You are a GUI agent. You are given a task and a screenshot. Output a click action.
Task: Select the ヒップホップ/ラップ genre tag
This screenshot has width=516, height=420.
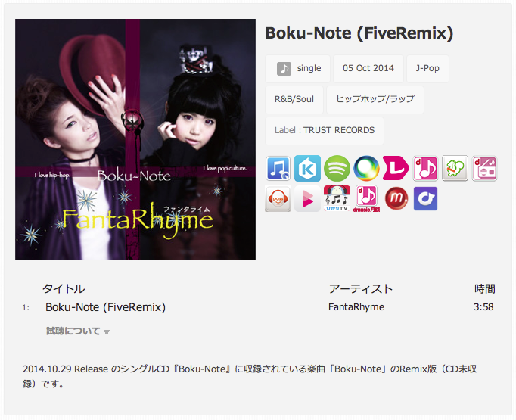point(375,99)
